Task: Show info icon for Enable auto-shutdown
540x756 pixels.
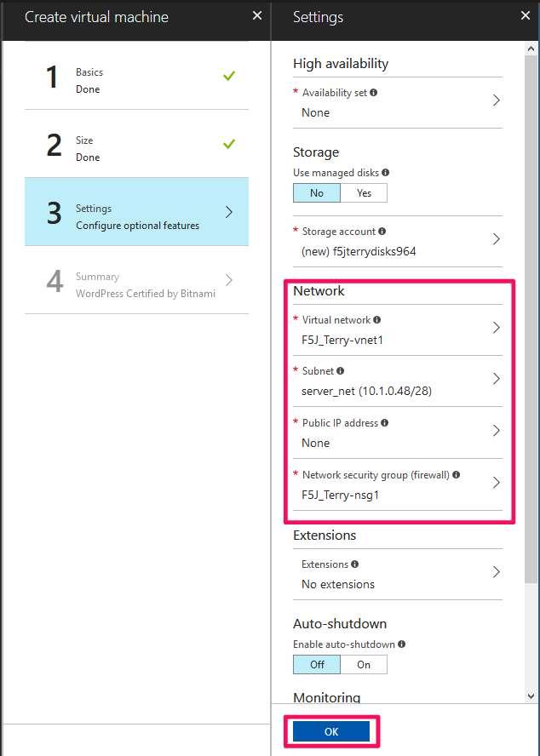Action: tap(401, 644)
